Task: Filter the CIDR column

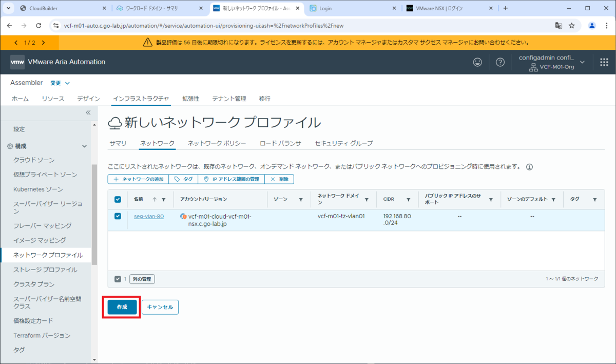Action: (409, 200)
